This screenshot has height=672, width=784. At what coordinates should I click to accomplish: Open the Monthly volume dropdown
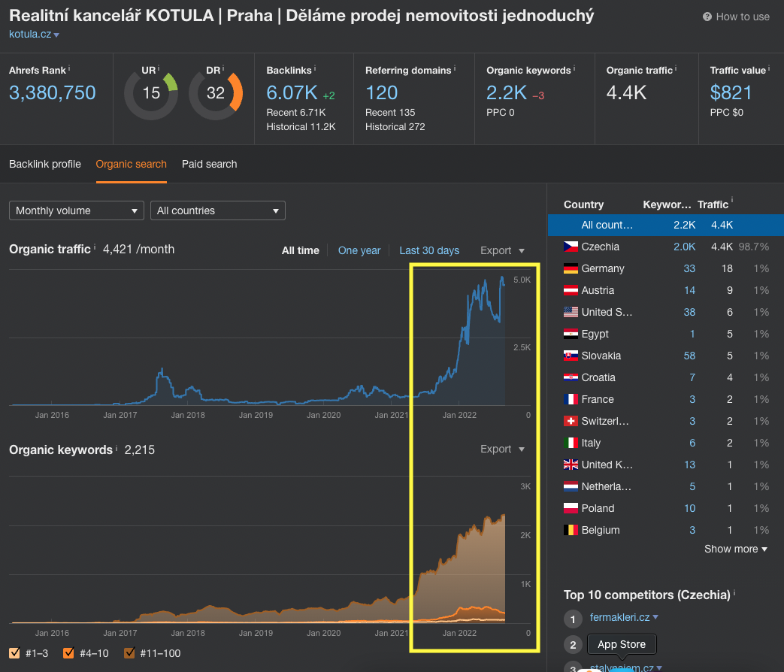[77, 210]
